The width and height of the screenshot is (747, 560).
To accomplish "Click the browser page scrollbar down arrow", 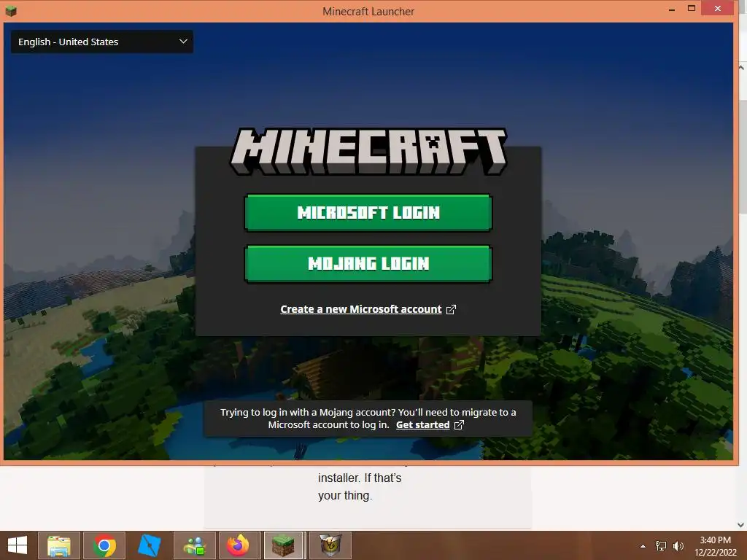I will click(741, 525).
